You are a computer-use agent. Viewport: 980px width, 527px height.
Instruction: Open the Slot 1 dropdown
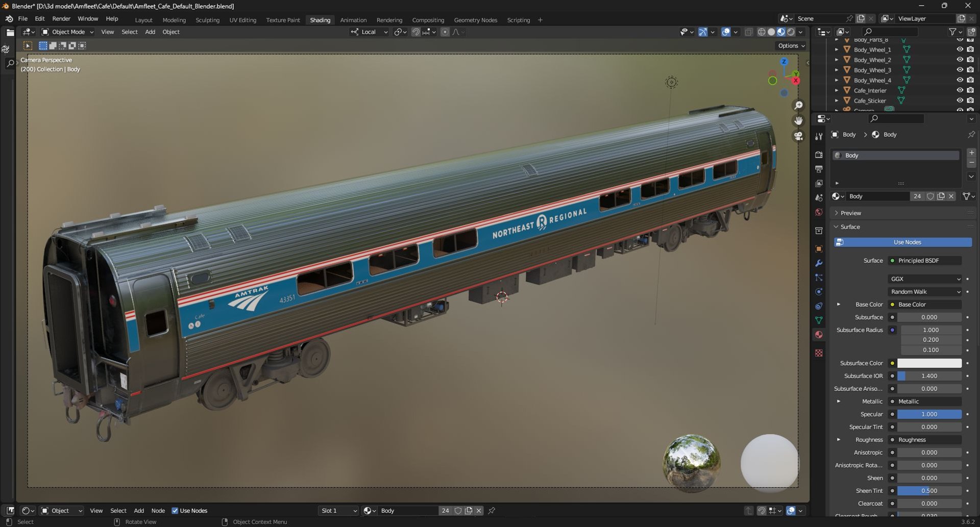click(338, 511)
